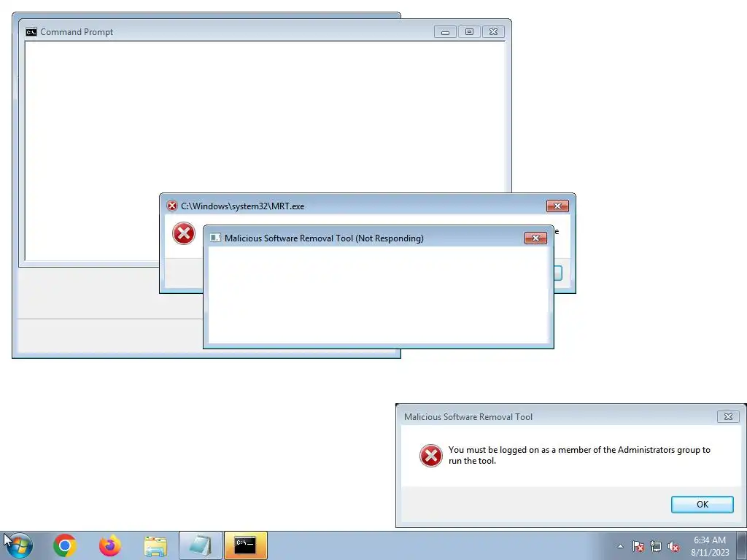Close the Malicious Software Removal Tool error dialog
Image resolution: width=747 pixels, height=560 pixels.
coord(728,416)
